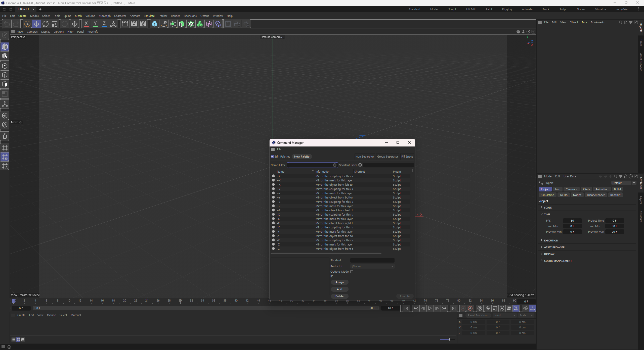Open the Cineware tab in Attributes
Image resolution: width=644 pixels, height=350 pixels.
pyautogui.click(x=571, y=189)
